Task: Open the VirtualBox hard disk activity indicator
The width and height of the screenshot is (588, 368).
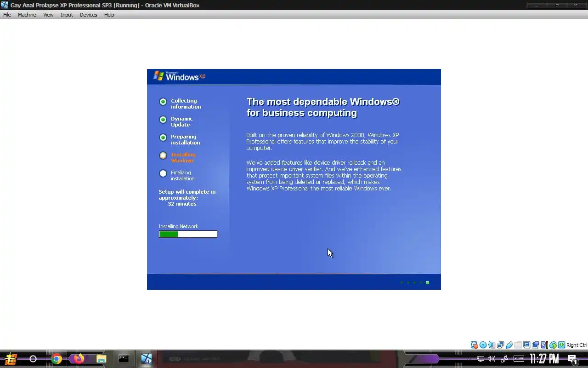Action: click(474, 345)
